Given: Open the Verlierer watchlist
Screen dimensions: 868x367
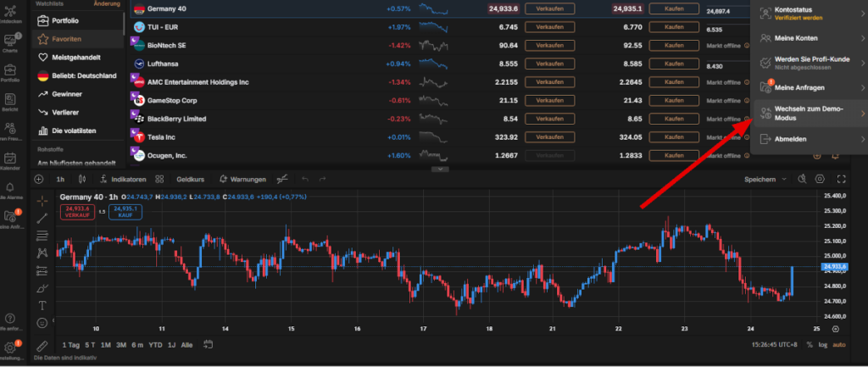Looking at the screenshot, I should coord(77,113).
